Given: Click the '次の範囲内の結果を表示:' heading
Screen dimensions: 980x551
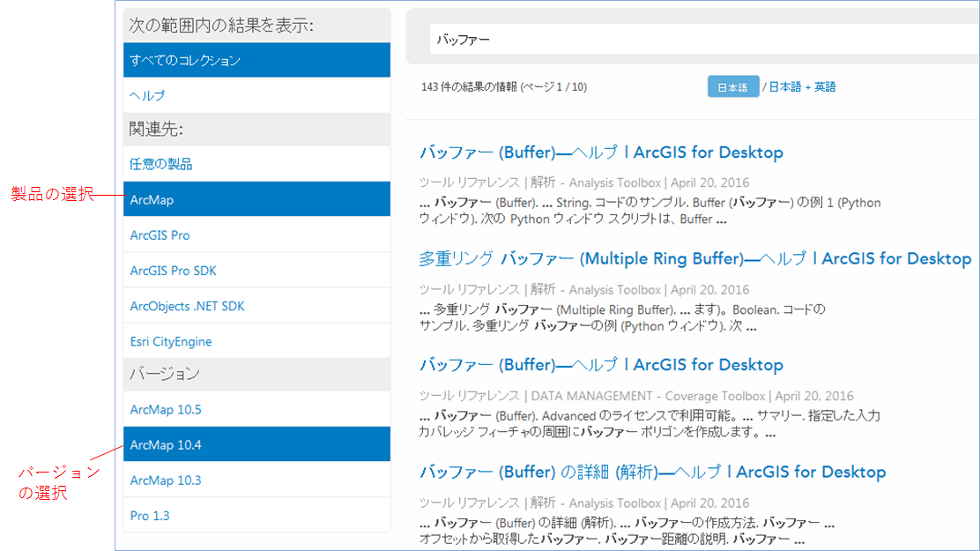Looking at the screenshot, I should [x=221, y=26].
